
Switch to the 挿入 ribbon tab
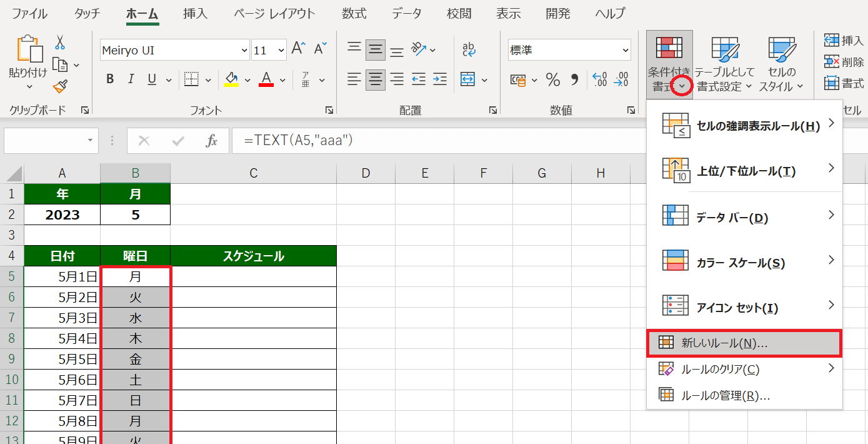(196, 13)
